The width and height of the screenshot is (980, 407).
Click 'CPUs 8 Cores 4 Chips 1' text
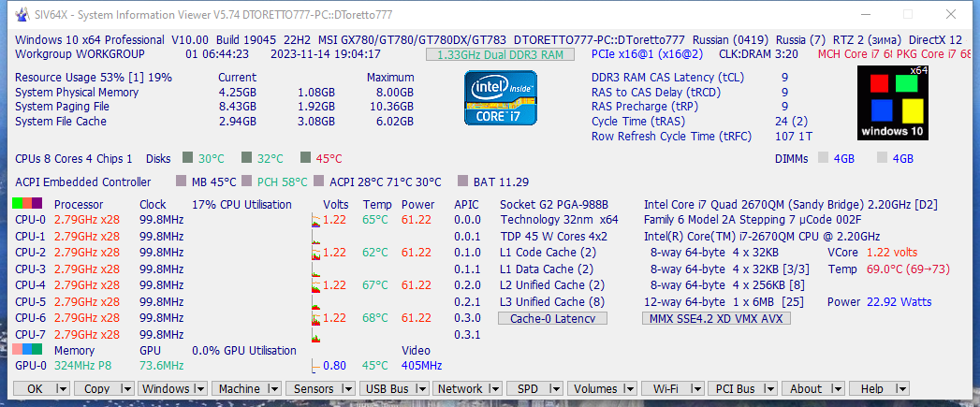pos(74,158)
